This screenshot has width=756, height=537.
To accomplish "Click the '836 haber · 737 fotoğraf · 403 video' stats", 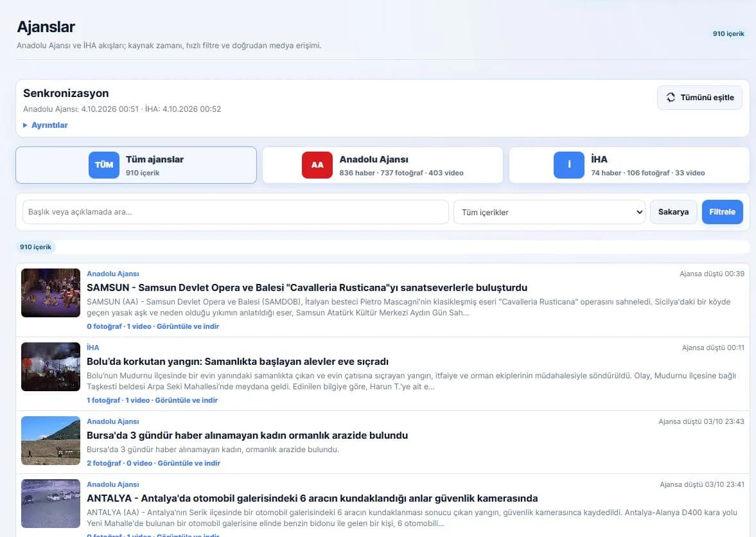I will 401,173.
